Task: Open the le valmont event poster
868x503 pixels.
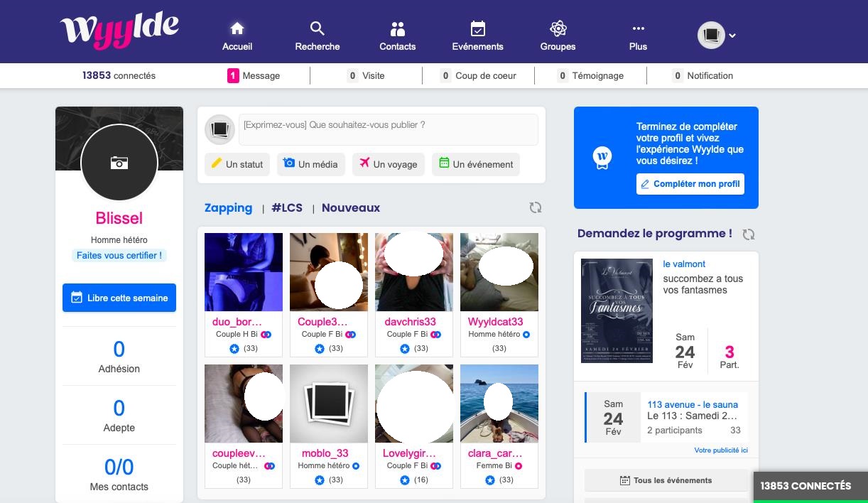Action: [x=617, y=310]
